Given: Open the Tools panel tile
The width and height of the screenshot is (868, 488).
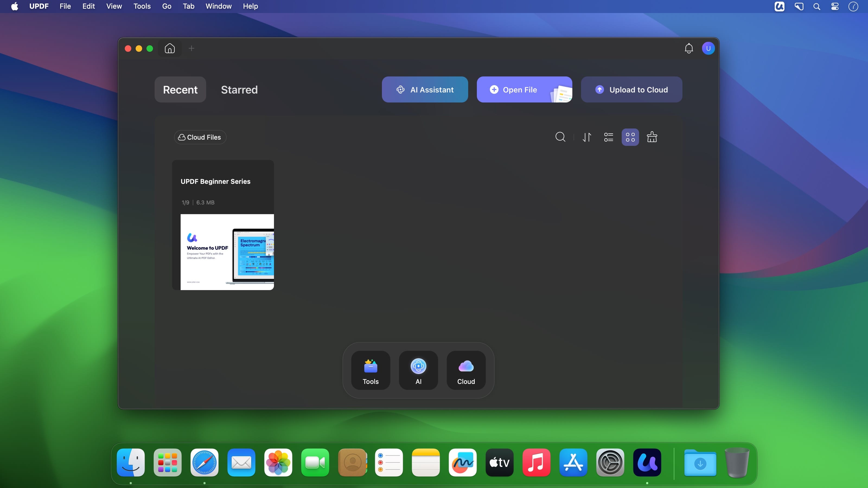Looking at the screenshot, I should [x=371, y=370].
